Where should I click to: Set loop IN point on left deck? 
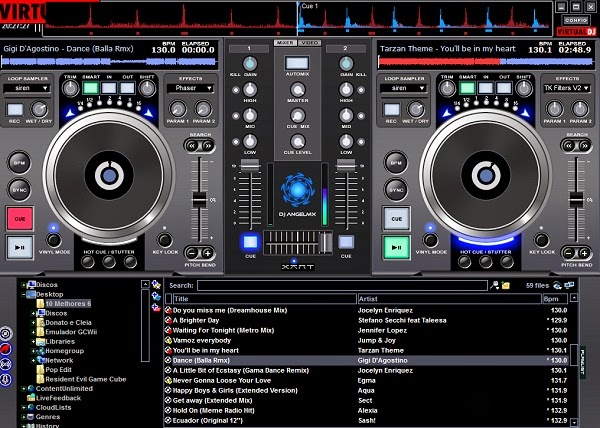(x=109, y=88)
